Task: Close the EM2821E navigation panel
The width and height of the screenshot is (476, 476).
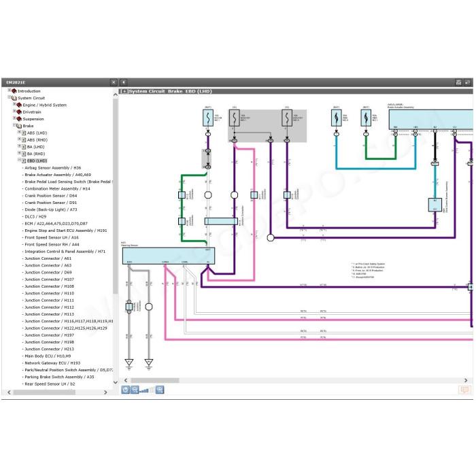Action: pyautogui.click(x=114, y=82)
